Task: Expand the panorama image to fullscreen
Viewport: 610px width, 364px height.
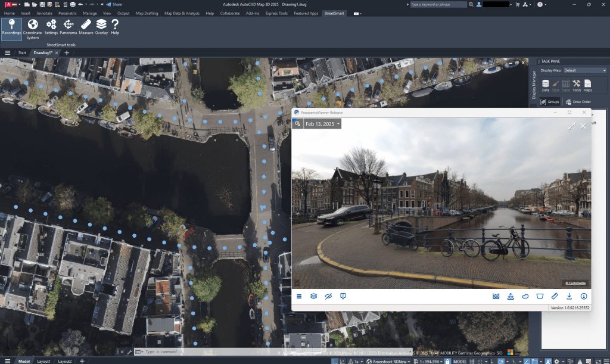Action: coord(571,126)
